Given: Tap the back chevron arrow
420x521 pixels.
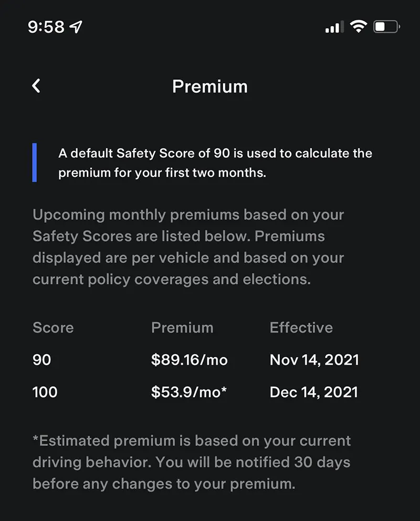Looking at the screenshot, I should click(x=36, y=86).
